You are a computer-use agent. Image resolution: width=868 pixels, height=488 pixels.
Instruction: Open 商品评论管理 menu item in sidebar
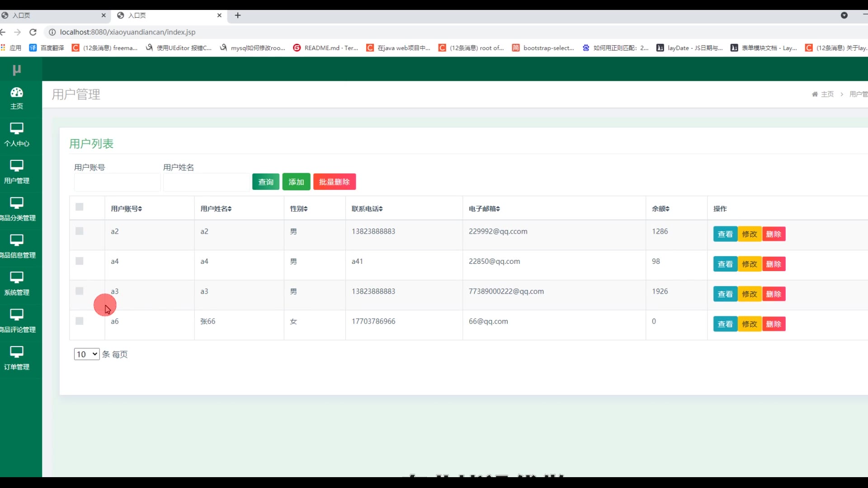point(17,329)
